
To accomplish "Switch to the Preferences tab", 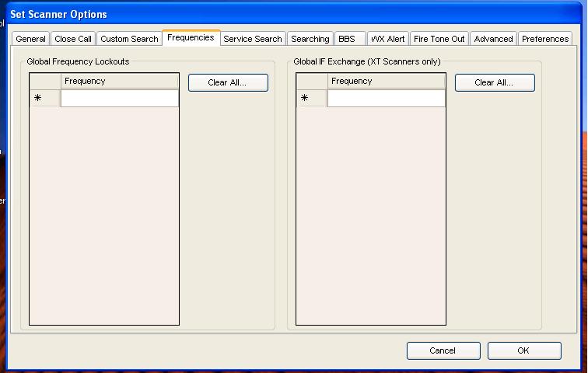I will (545, 39).
